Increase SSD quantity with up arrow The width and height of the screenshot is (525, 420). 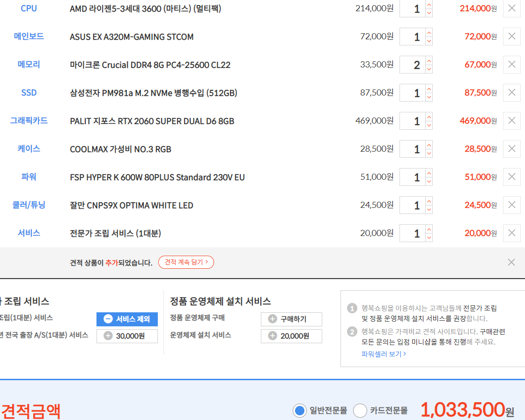point(429,88)
